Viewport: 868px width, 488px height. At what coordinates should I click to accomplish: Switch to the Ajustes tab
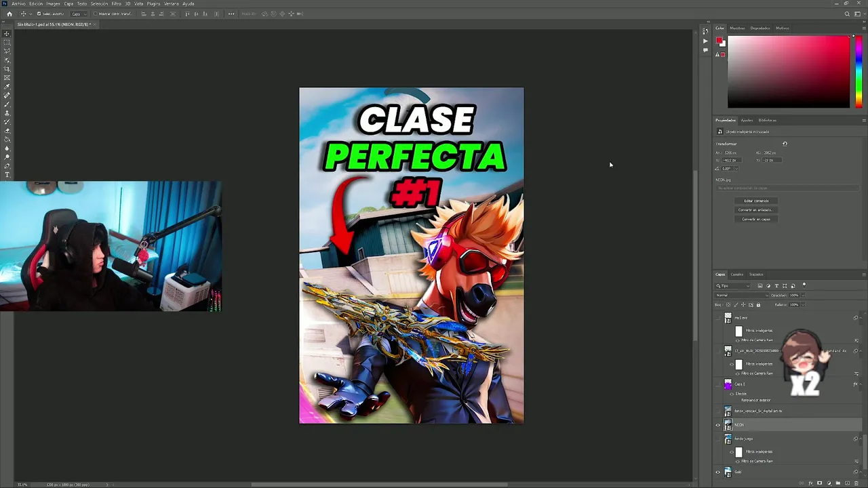[747, 120]
